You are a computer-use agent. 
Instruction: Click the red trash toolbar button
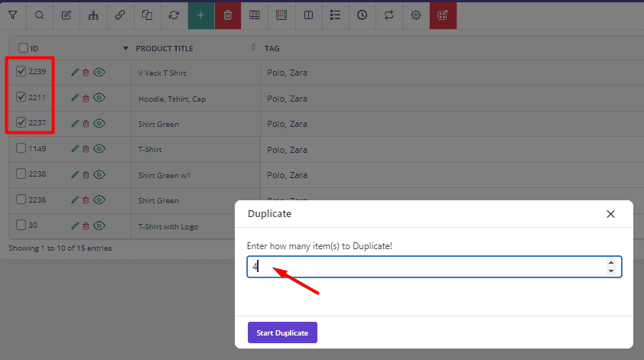pos(227,15)
